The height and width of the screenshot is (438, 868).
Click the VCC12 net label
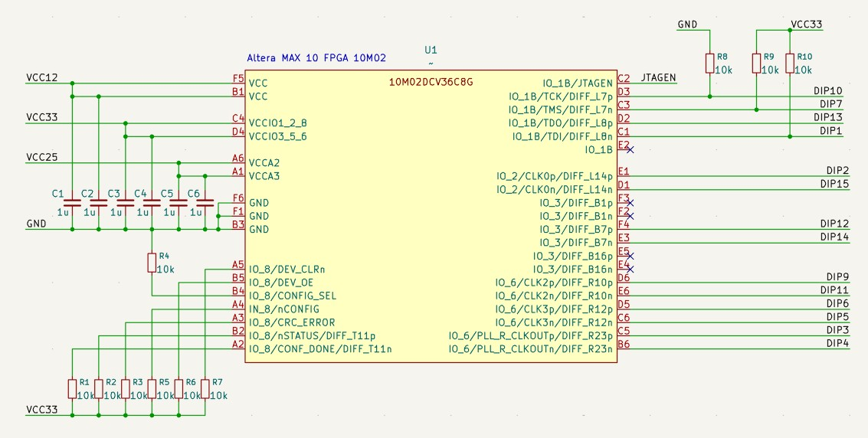41,78
